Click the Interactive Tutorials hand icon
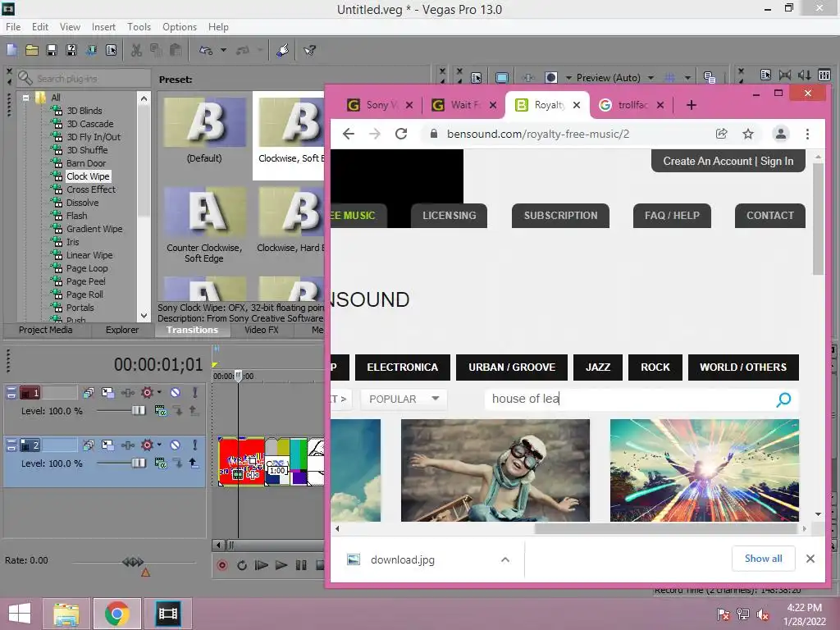The image size is (840, 630). click(x=282, y=50)
